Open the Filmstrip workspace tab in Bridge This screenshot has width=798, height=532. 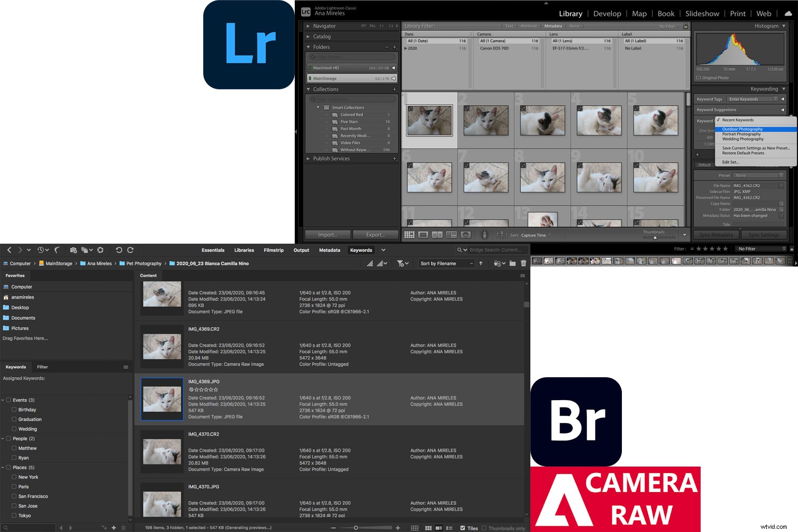click(x=273, y=250)
